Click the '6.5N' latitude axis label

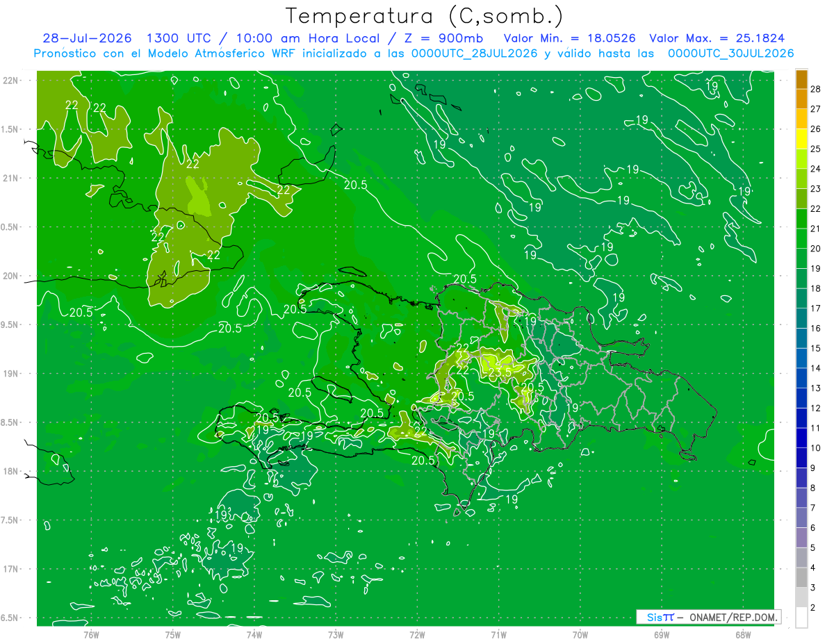[10, 618]
